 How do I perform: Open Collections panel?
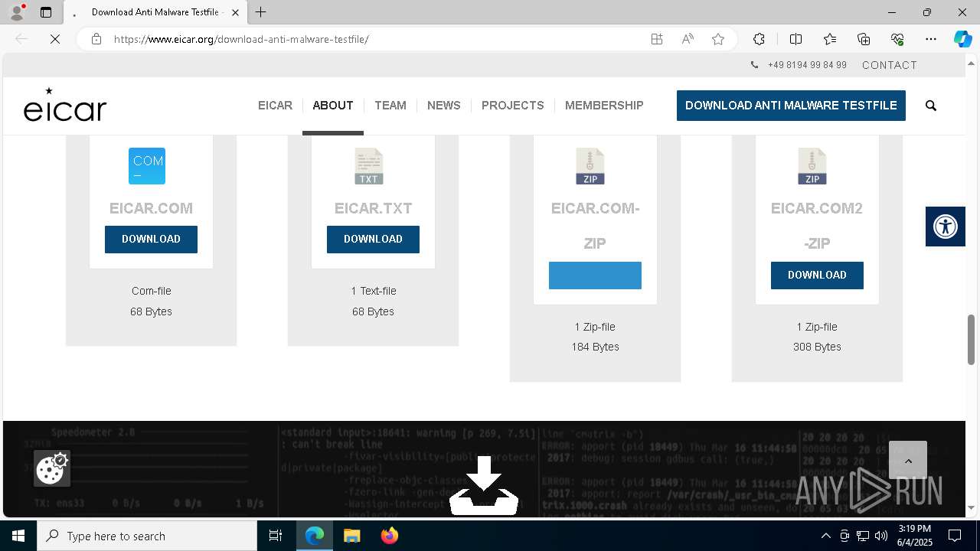(x=864, y=39)
